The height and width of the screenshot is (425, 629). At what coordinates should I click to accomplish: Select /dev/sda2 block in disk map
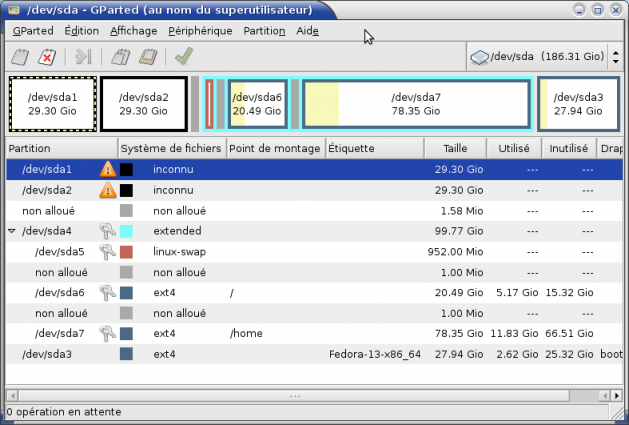point(144,104)
